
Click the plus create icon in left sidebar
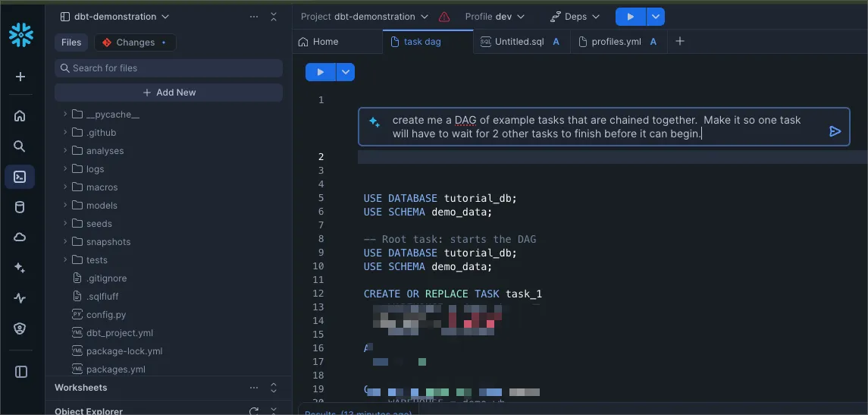click(20, 77)
